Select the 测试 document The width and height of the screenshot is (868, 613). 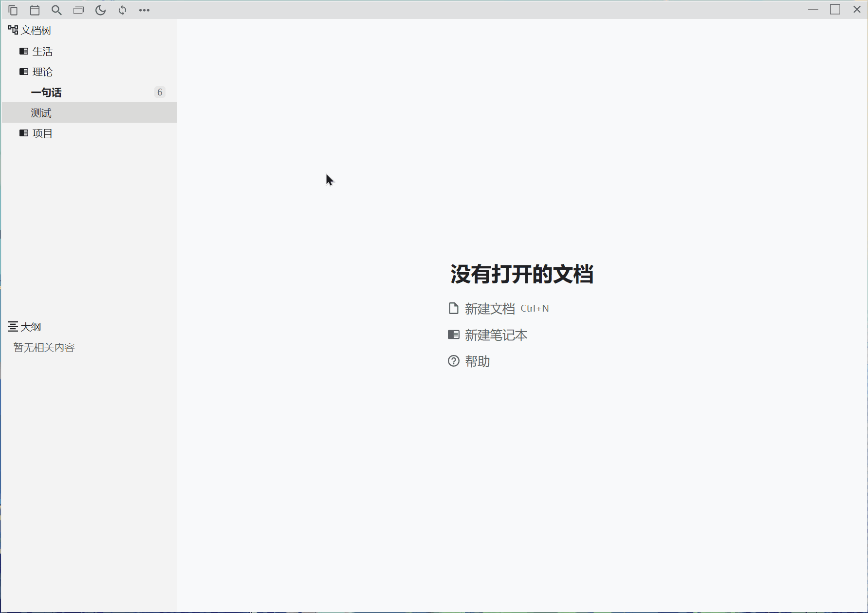point(90,112)
